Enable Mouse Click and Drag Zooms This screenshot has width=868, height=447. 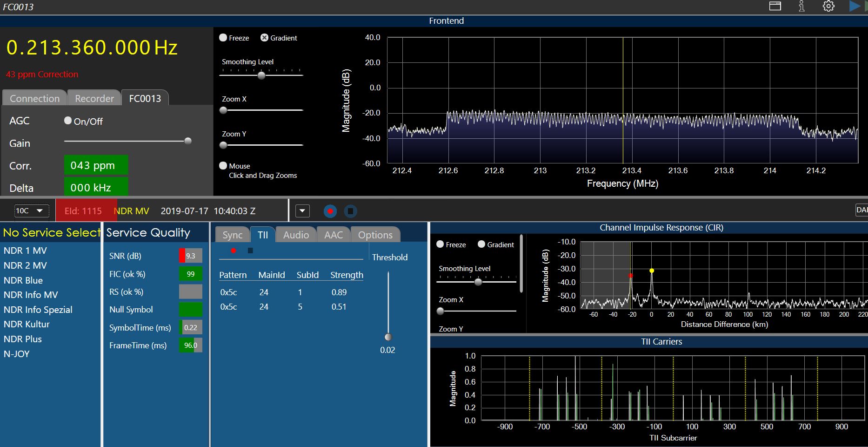[x=223, y=166]
